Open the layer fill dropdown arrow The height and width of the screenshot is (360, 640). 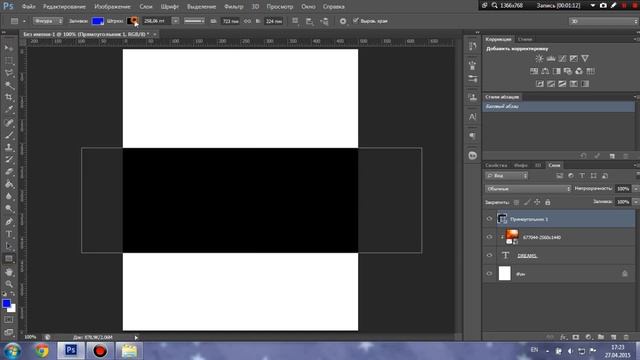[635, 202]
